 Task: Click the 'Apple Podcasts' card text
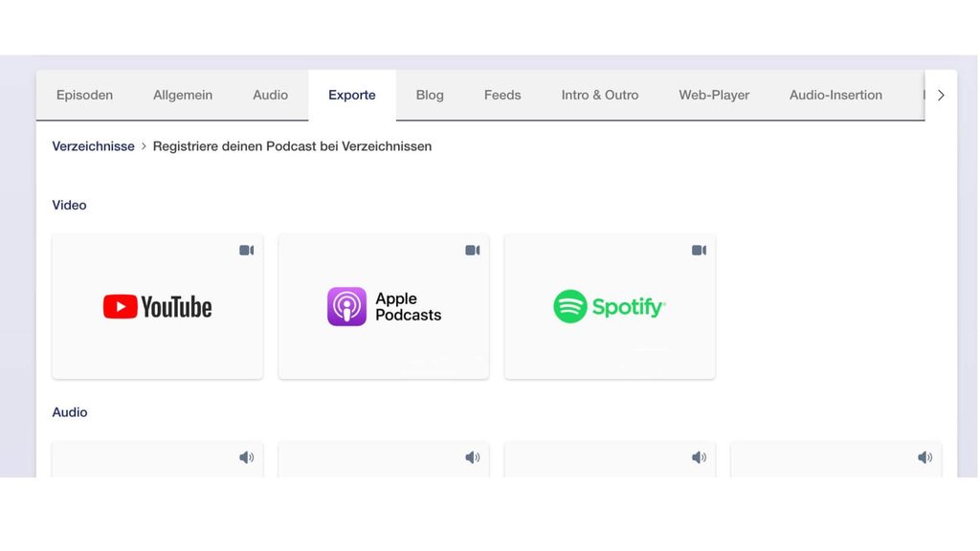[x=408, y=307]
